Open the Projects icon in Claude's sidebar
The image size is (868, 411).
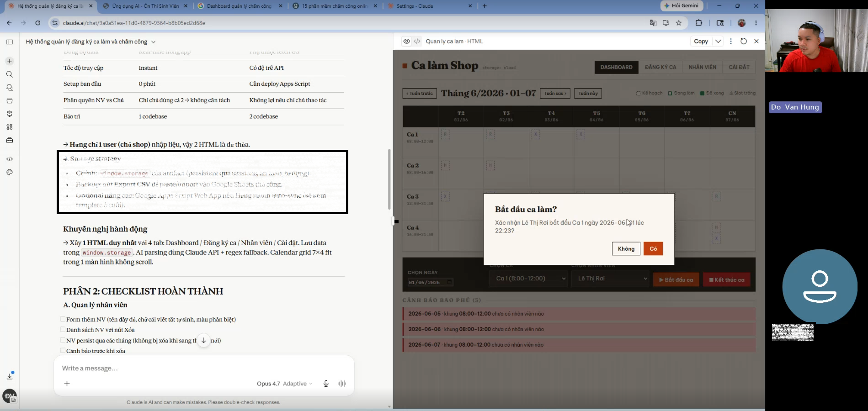10,100
